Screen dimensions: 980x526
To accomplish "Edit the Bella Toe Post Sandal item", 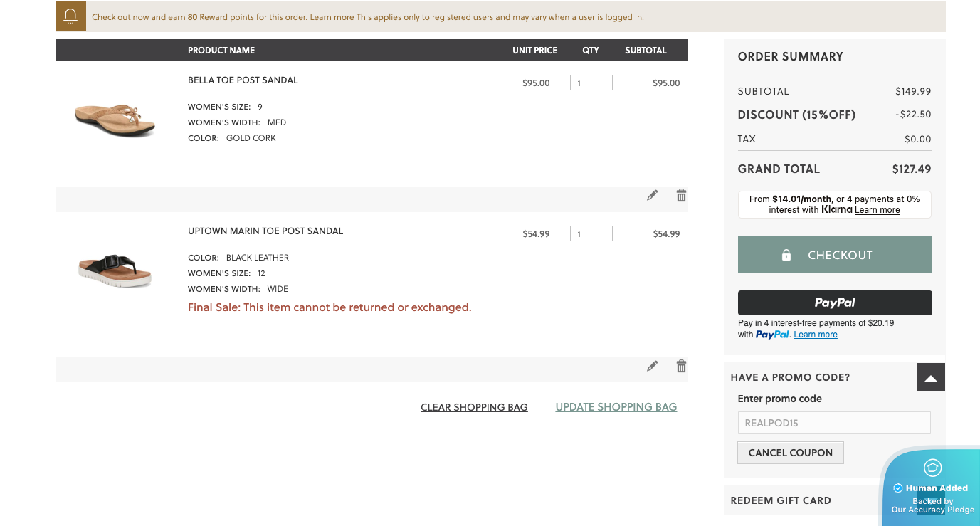I will (x=652, y=195).
